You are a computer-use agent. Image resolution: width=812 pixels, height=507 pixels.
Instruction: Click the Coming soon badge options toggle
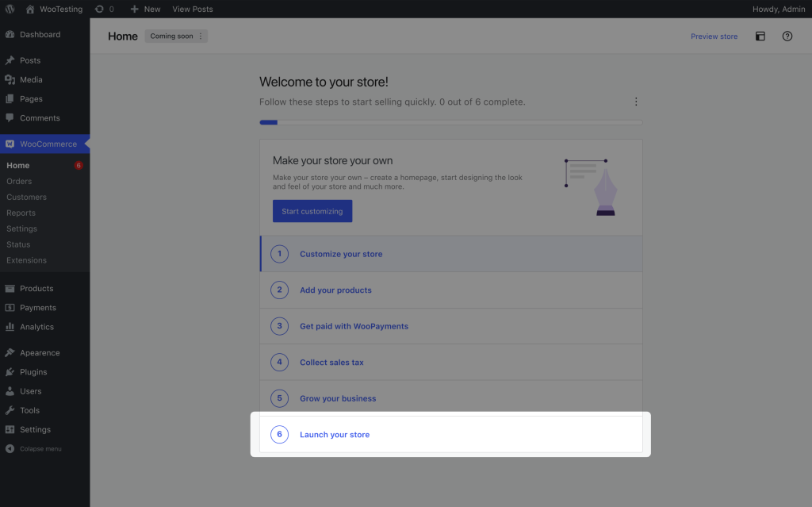pyautogui.click(x=199, y=36)
